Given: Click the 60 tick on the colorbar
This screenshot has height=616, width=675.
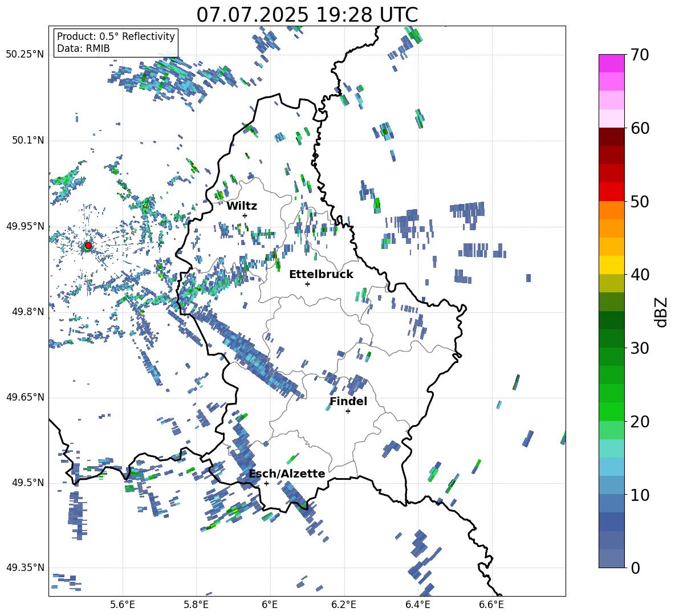Looking at the screenshot, I should coord(639,128).
